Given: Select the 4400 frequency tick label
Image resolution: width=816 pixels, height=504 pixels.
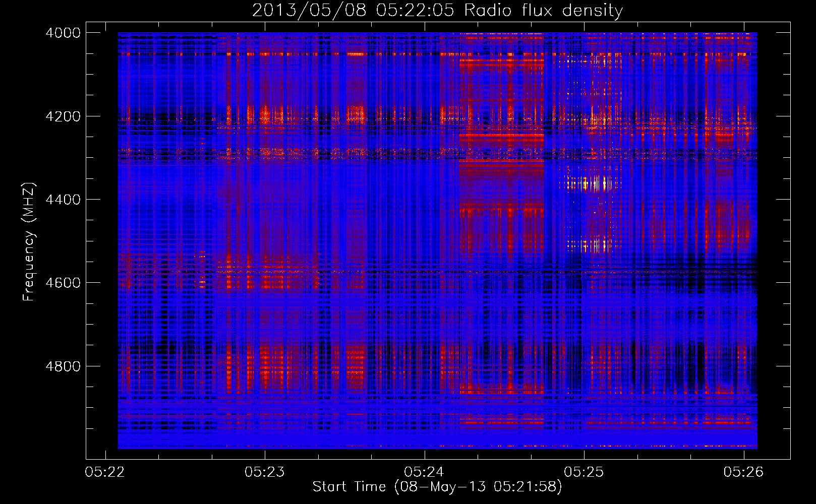Looking at the screenshot, I should 63,200.
